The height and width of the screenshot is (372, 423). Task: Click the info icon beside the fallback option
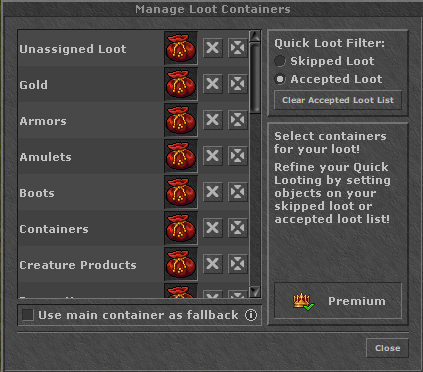click(251, 315)
